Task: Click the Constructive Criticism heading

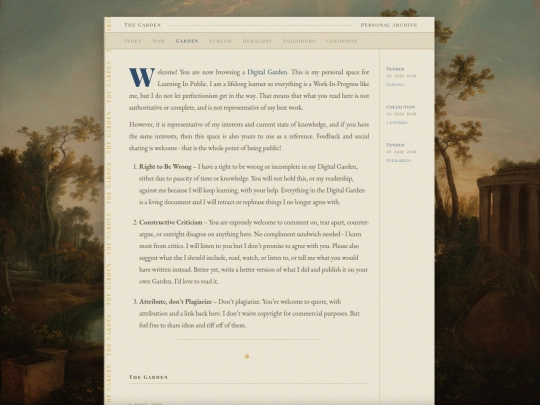Action: (x=171, y=222)
